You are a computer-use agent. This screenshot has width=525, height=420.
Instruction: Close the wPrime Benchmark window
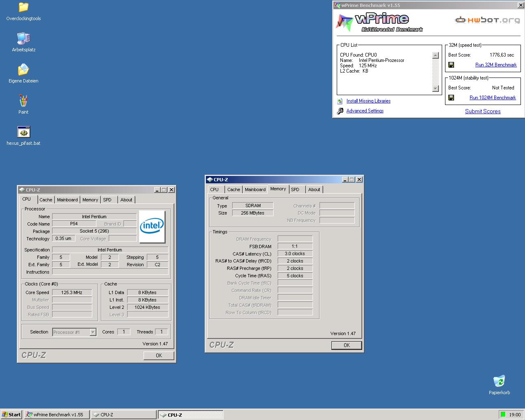coord(520,5)
